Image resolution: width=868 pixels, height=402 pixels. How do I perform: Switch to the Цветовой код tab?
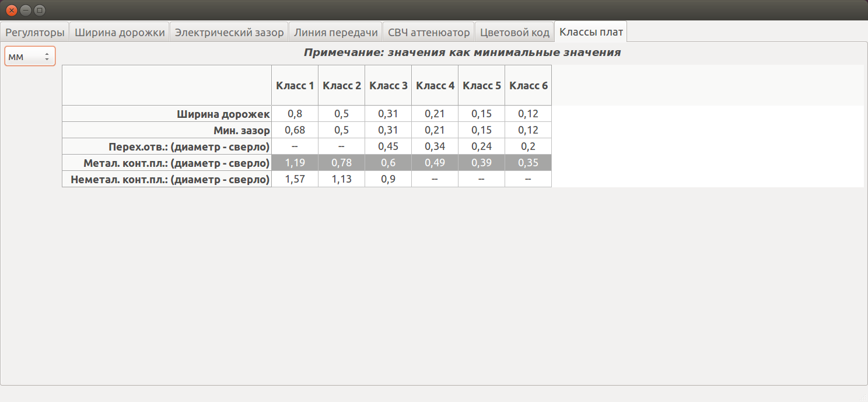(x=514, y=32)
